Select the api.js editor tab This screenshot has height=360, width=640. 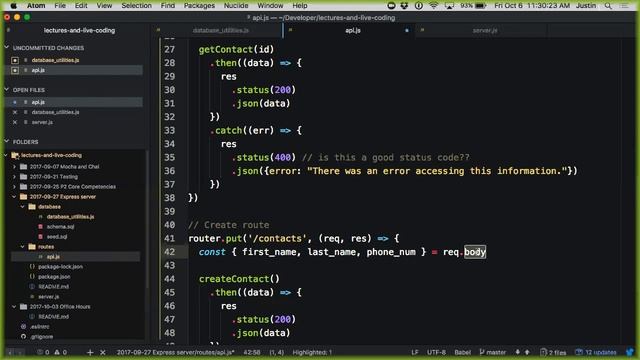tap(353, 30)
